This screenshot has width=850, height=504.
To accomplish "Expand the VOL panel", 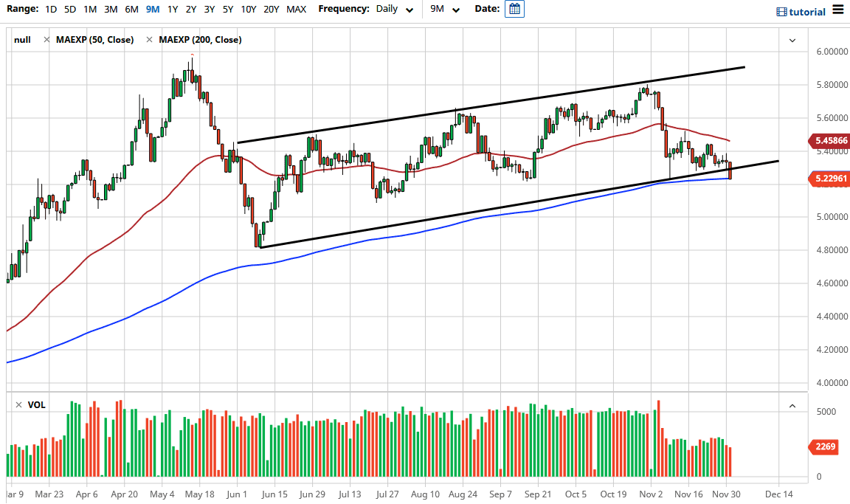I will coord(791,404).
